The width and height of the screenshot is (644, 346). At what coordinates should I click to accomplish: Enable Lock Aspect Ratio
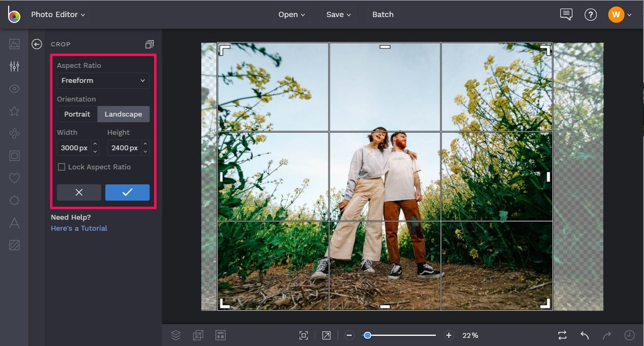(61, 167)
